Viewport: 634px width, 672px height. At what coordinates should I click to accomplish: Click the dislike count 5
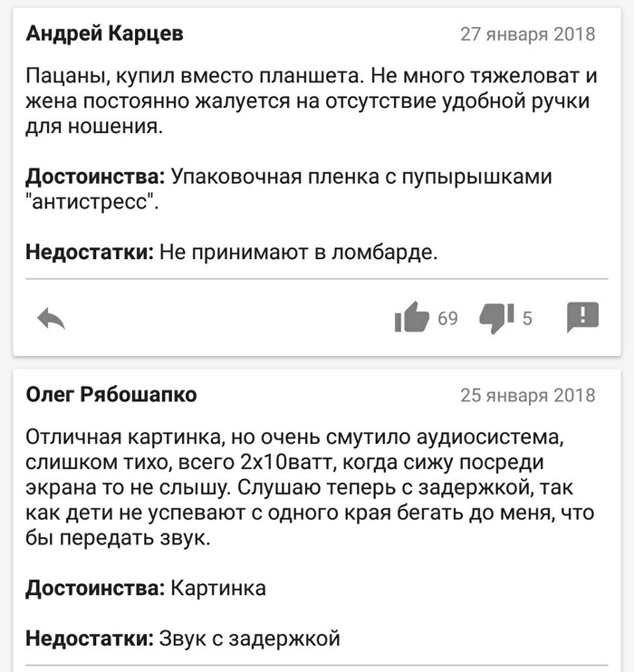pyautogui.click(x=527, y=319)
